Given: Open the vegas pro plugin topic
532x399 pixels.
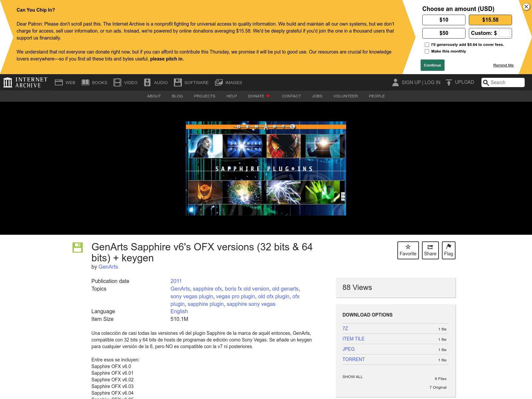Looking at the screenshot, I should click(x=236, y=296).
